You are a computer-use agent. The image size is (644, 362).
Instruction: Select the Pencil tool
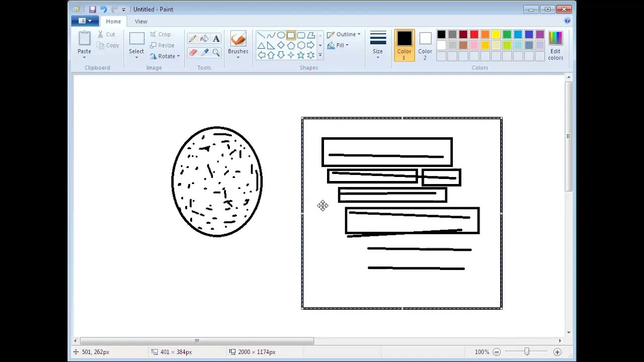pyautogui.click(x=193, y=39)
